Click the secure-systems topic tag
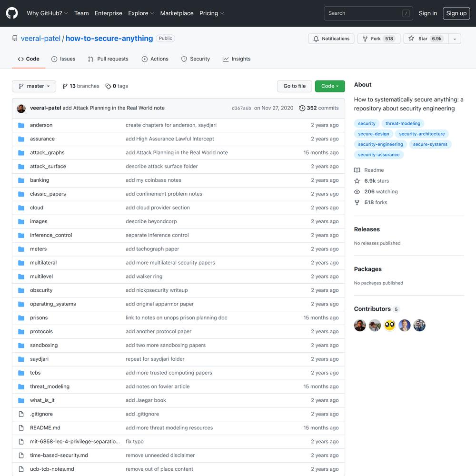Viewport: 476px width, 476px height. click(430, 144)
